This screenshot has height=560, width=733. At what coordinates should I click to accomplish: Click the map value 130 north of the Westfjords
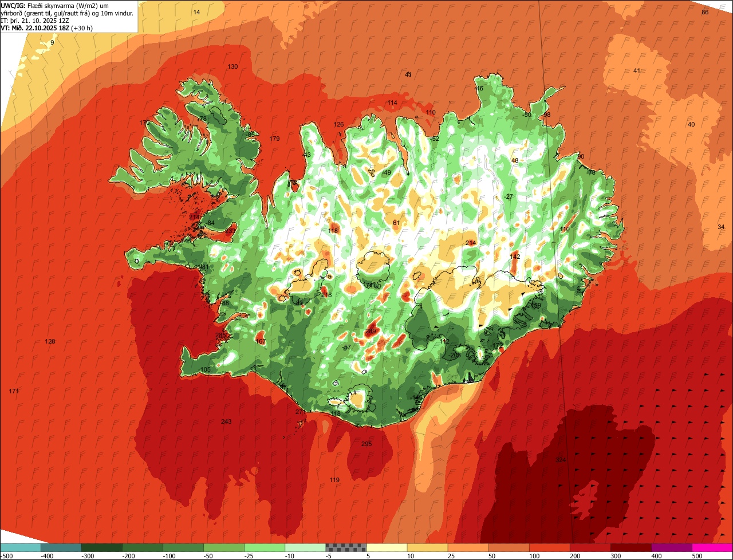coord(232,67)
